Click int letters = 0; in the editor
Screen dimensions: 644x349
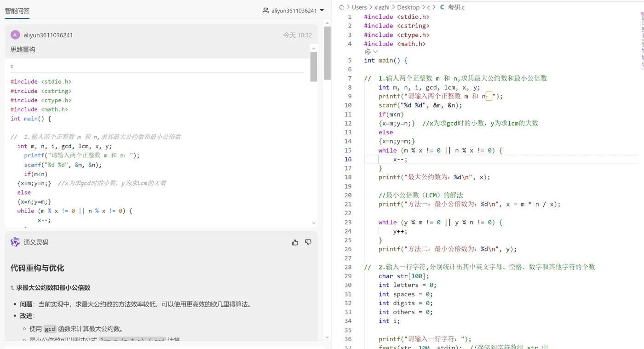tap(408, 285)
